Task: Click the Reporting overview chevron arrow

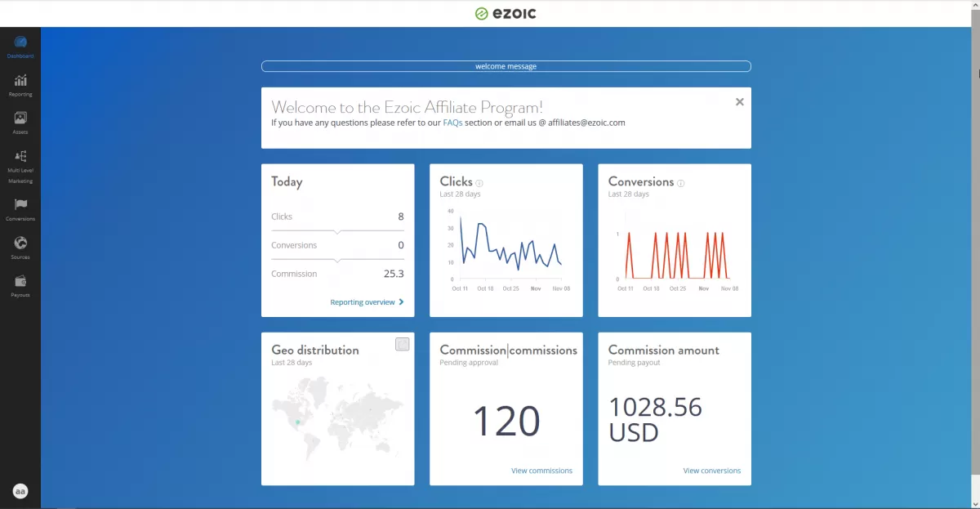Action: tap(401, 302)
